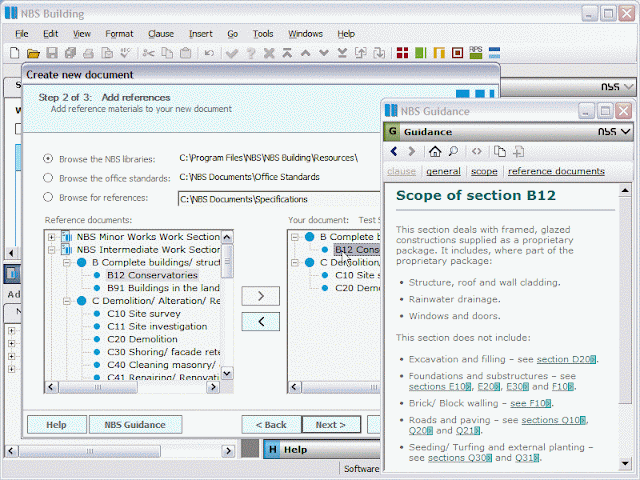Follow the see F10 link

point(531,403)
